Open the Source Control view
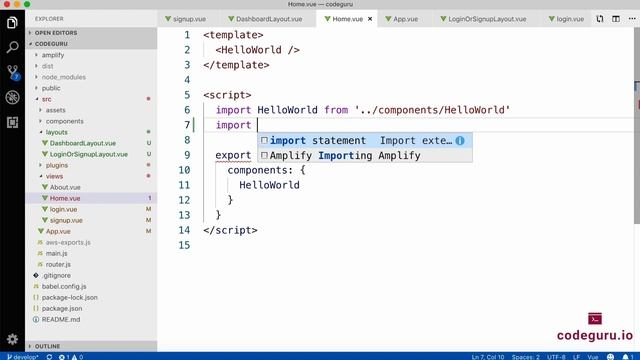This screenshot has width=640, height=360. tap(13, 72)
